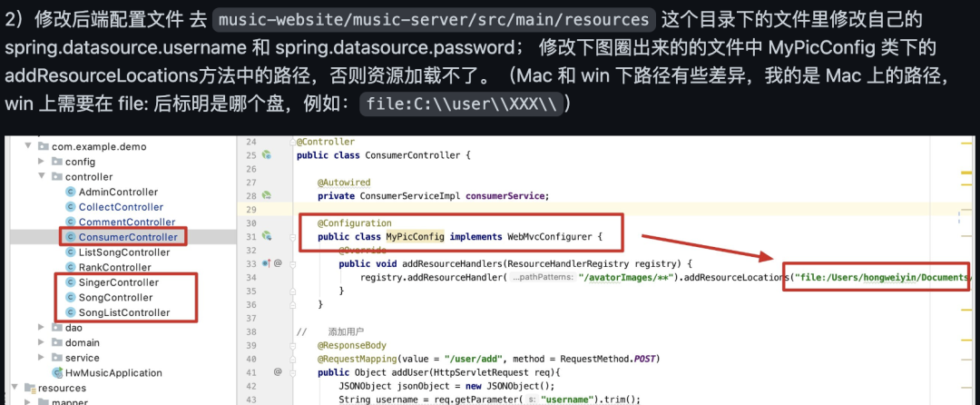Open CommentController in the project tree

pyautogui.click(x=127, y=222)
